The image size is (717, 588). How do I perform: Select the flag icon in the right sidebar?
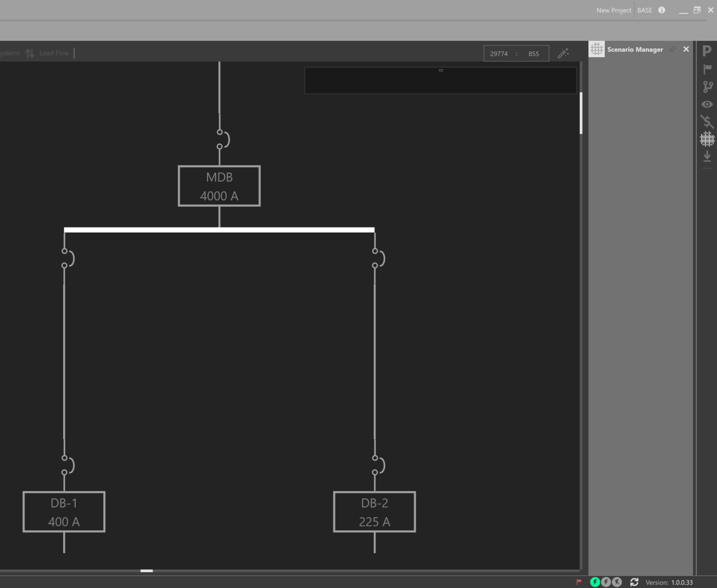(x=707, y=69)
